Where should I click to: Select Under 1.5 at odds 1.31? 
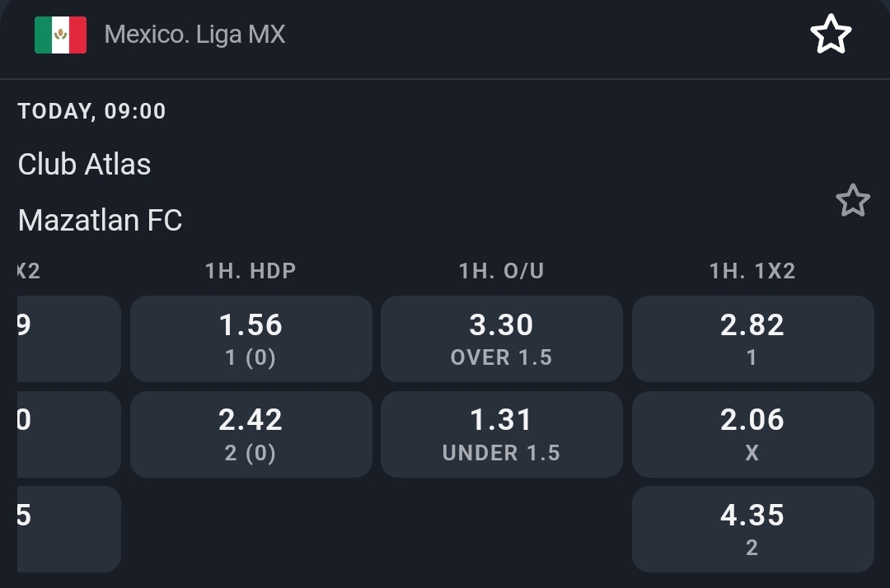501,434
